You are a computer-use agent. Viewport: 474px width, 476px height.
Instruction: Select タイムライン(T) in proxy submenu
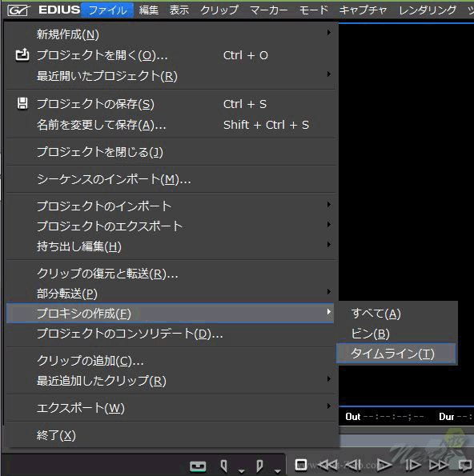(396, 354)
